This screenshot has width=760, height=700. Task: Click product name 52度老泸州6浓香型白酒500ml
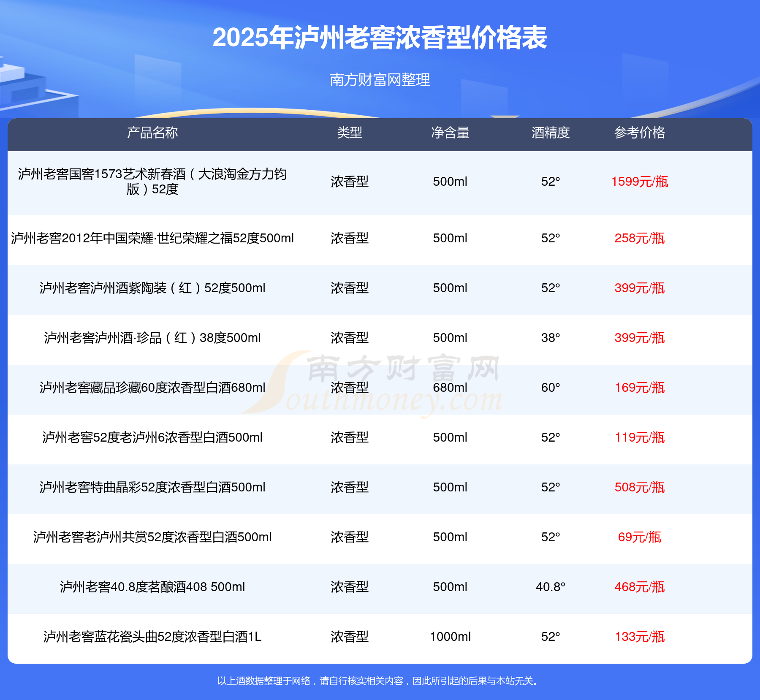click(152, 437)
